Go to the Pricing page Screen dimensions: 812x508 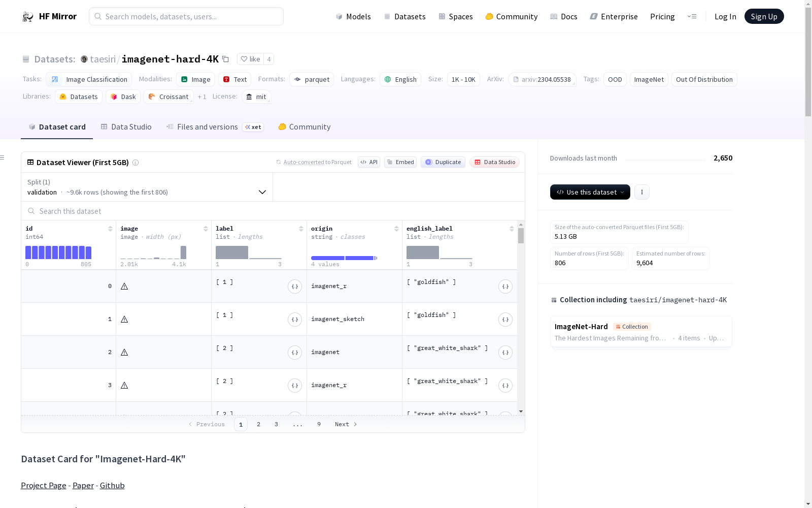click(662, 17)
